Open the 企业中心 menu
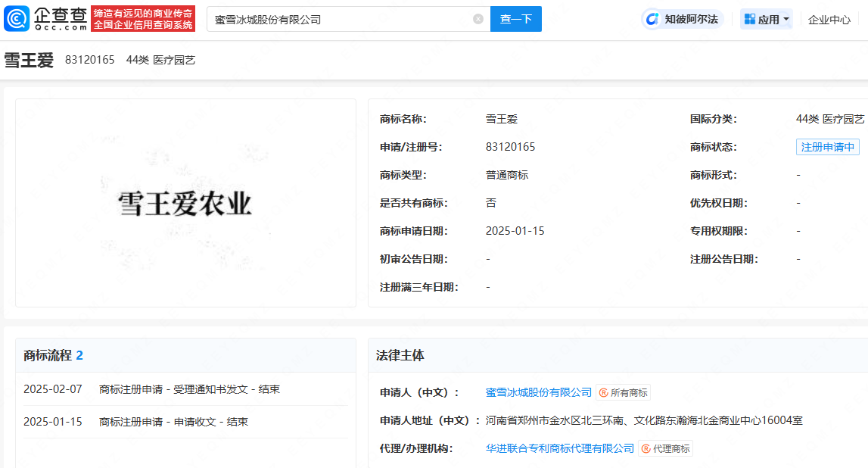This screenshot has width=868, height=468. coord(829,20)
